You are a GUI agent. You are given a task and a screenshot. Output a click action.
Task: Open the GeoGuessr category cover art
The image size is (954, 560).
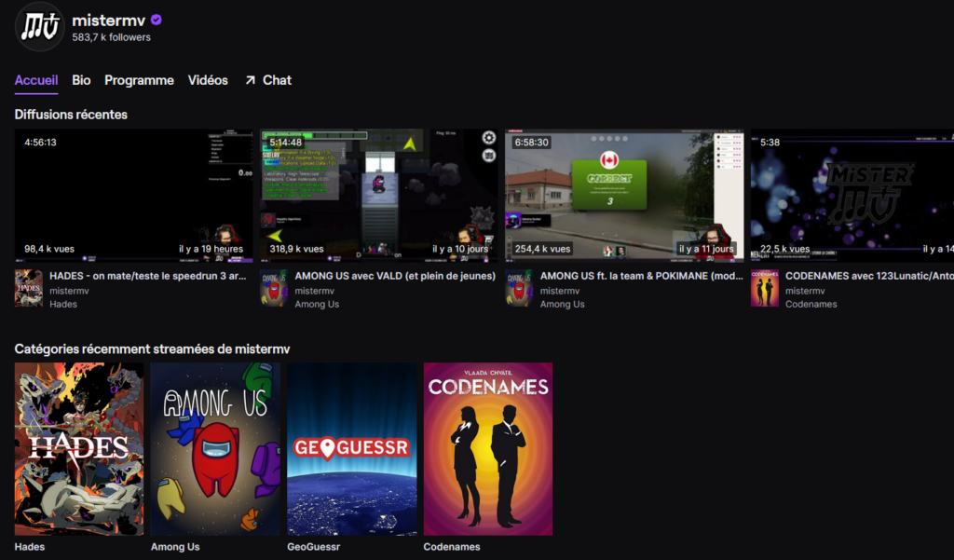tap(351, 449)
